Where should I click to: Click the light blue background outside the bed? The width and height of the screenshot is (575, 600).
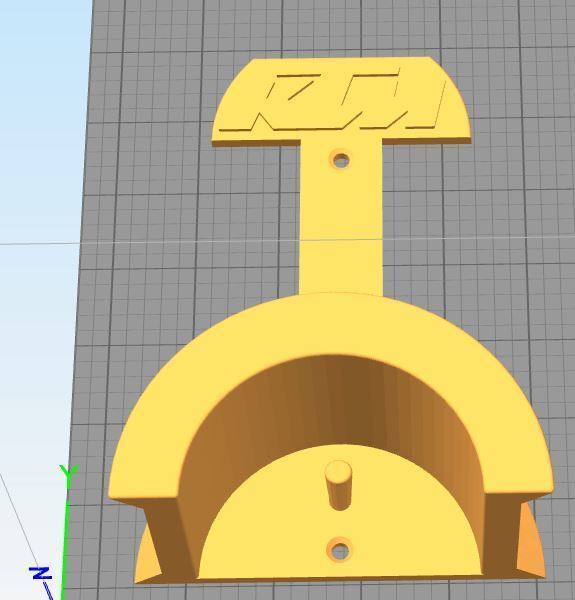tap(38, 115)
